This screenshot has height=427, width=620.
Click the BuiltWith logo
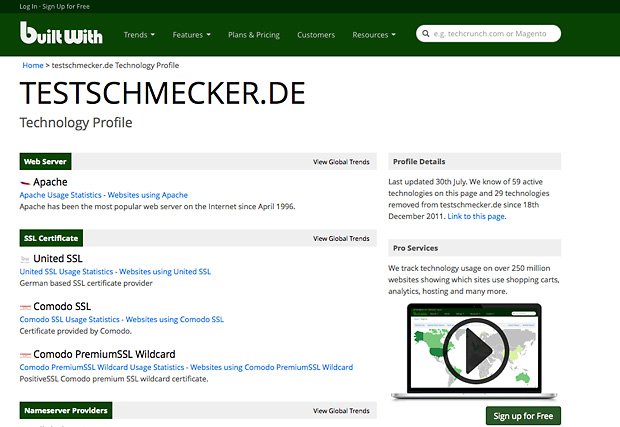click(61, 33)
